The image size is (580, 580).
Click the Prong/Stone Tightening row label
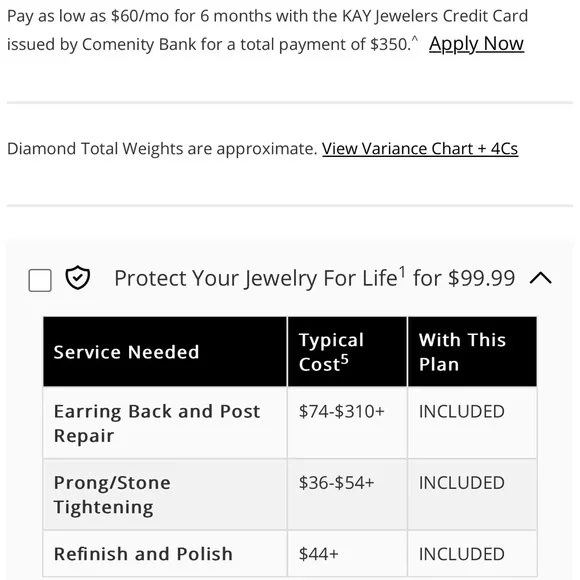[x=112, y=495]
